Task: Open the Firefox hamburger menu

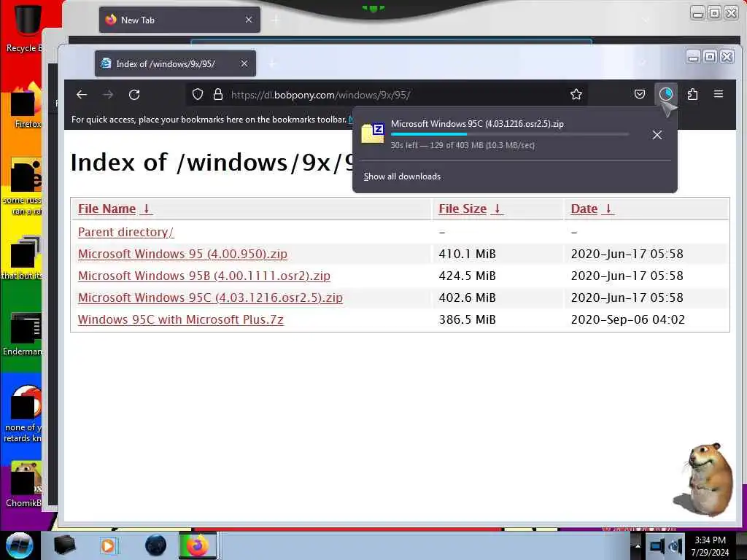Action: tap(719, 94)
